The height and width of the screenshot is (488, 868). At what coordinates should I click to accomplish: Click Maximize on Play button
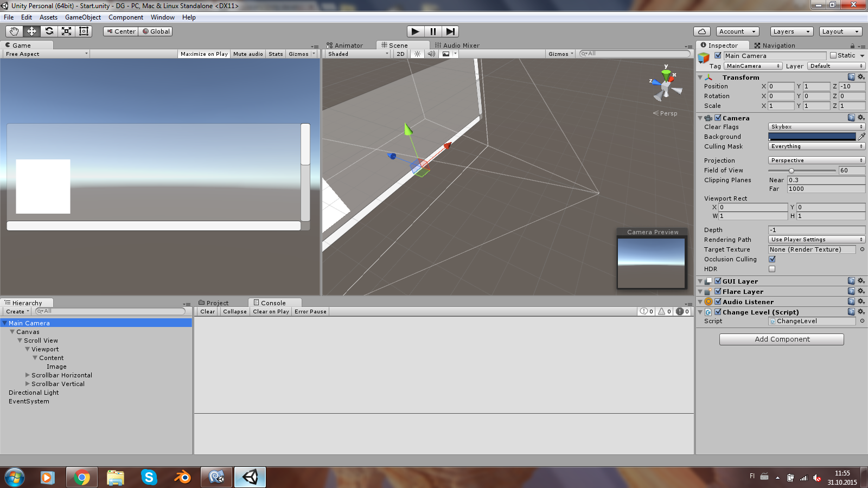point(204,54)
